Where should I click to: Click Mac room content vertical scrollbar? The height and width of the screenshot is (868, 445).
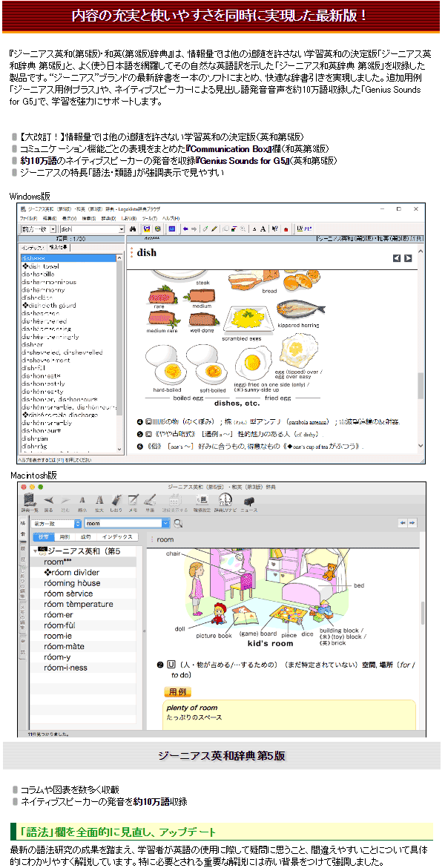(422, 631)
